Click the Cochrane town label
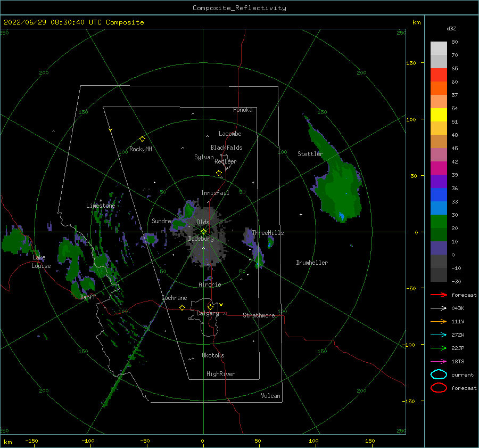Image resolution: width=479 pixels, height=448 pixels. (174, 298)
